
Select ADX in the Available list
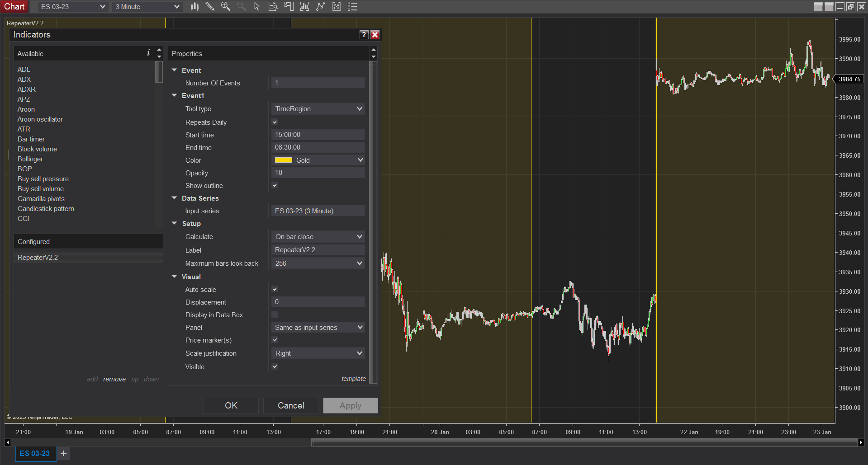24,80
